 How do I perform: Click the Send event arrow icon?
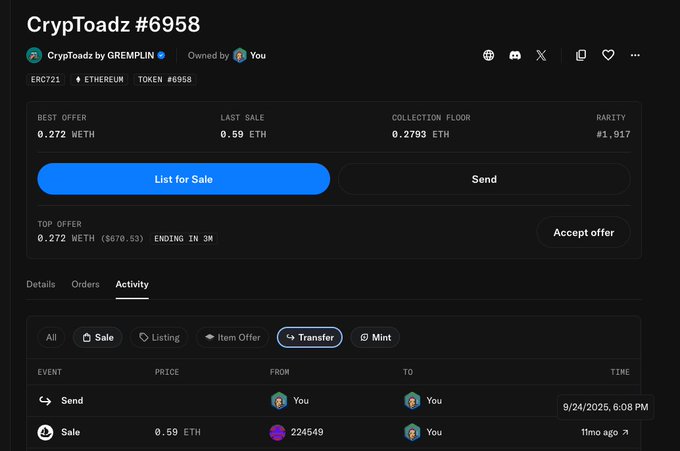tap(45, 401)
